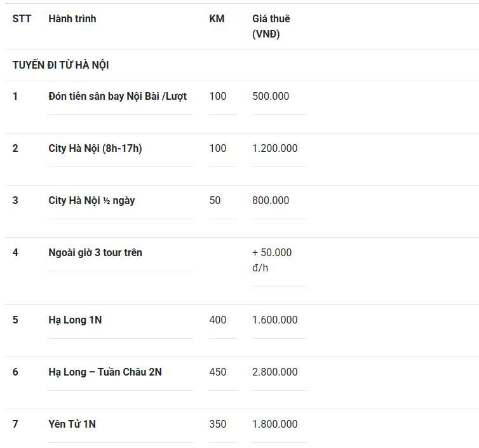
Task: Click the Yên Tử 1N route
Action: [72, 424]
